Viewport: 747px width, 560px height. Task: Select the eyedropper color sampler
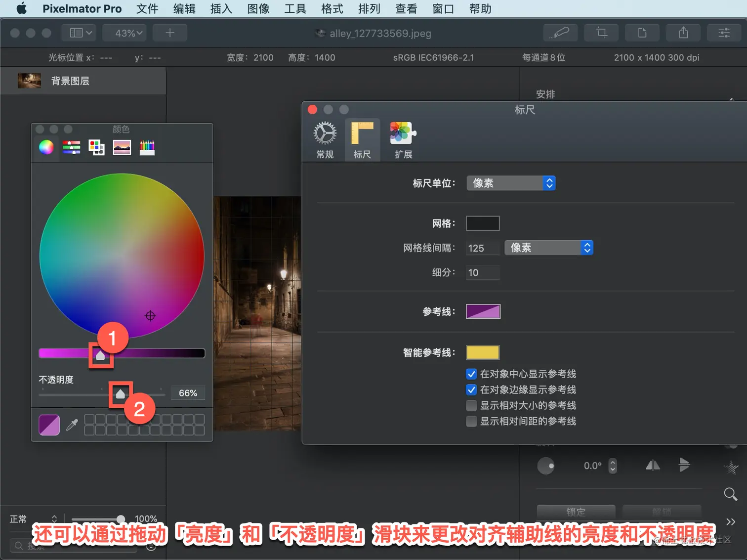[72, 425]
